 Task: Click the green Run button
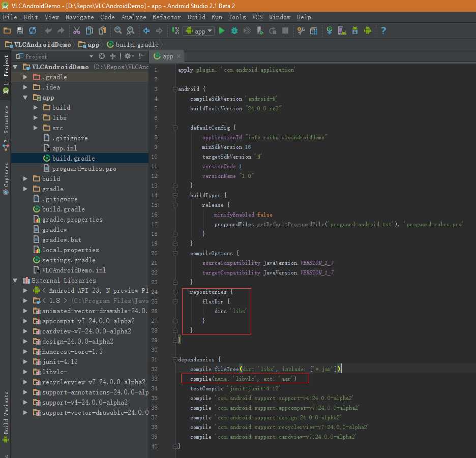[222, 30]
